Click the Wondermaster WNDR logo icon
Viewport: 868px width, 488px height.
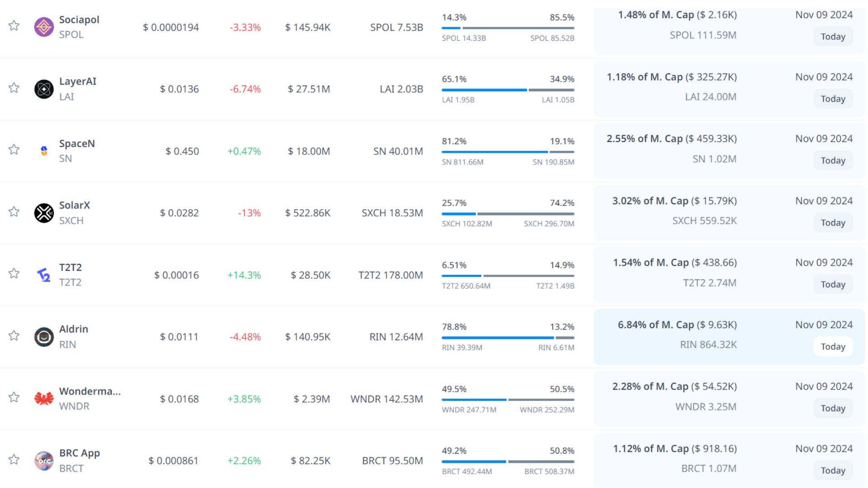[x=44, y=399]
